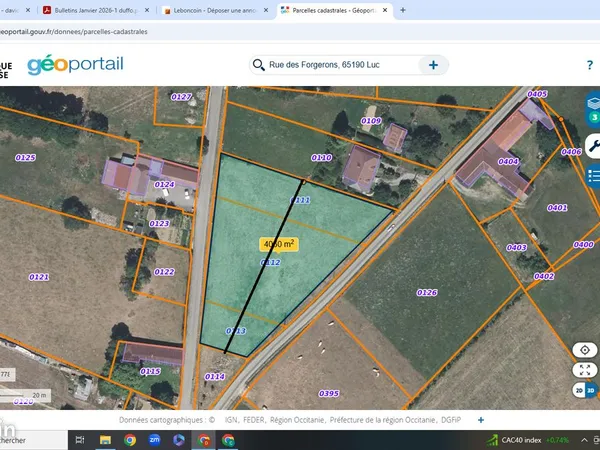The width and height of the screenshot is (600, 450).
Task: Switch to Leboncoin Déposer une annonce tab
Action: click(x=215, y=10)
